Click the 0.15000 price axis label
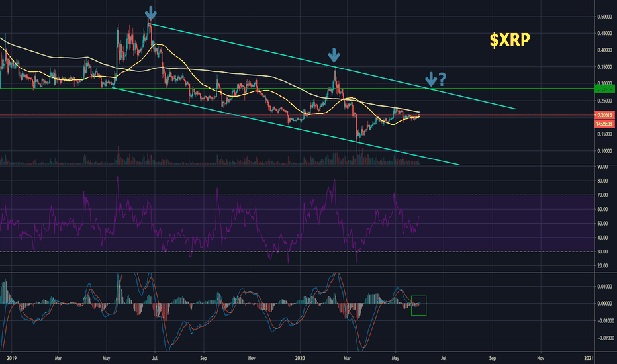The height and width of the screenshot is (364, 617). pyautogui.click(x=604, y=134)
